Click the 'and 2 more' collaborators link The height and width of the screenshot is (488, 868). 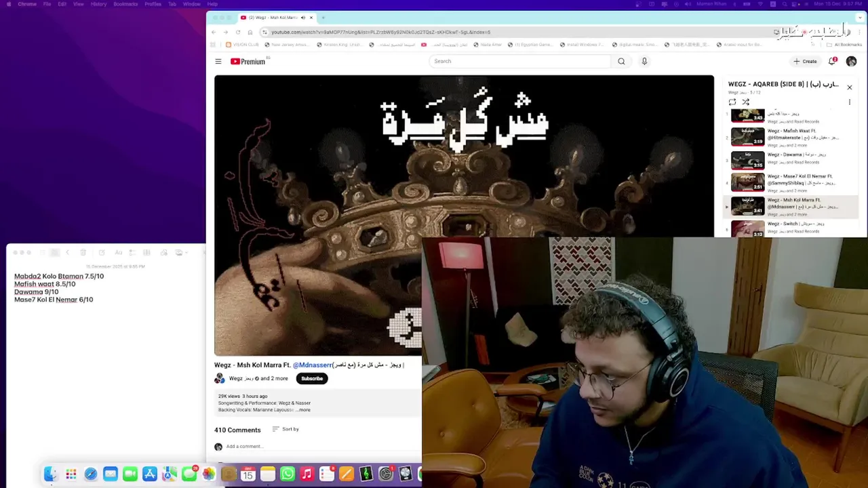(274, 378)
